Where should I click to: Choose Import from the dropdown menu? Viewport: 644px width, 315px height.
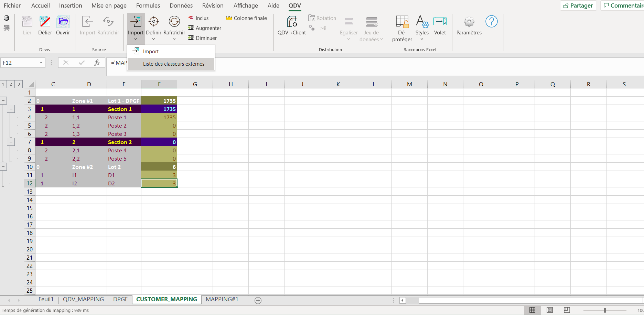(171, 52)
